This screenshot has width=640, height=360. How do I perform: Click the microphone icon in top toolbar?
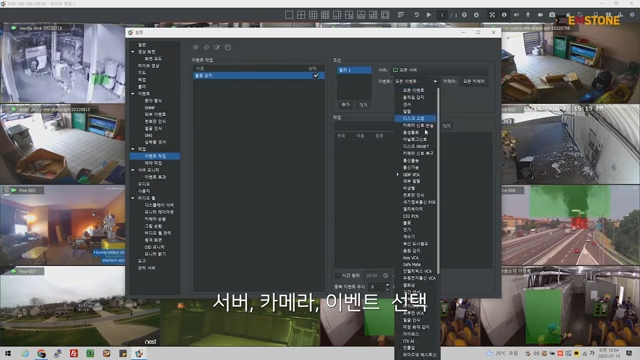click(x=528, y=15)
